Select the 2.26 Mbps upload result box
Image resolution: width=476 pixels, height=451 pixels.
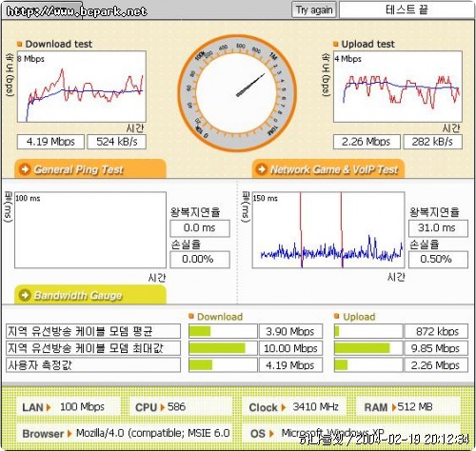pos(367,142)
